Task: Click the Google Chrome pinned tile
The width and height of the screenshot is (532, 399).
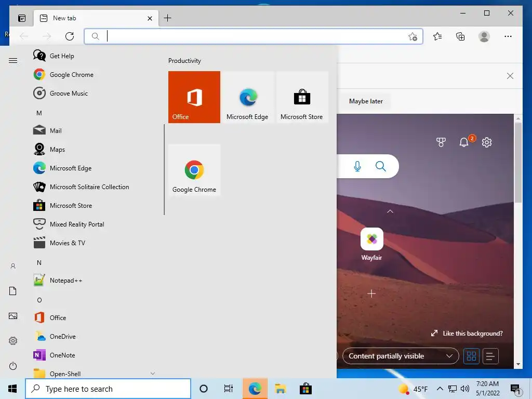Action: click(194, 170)
